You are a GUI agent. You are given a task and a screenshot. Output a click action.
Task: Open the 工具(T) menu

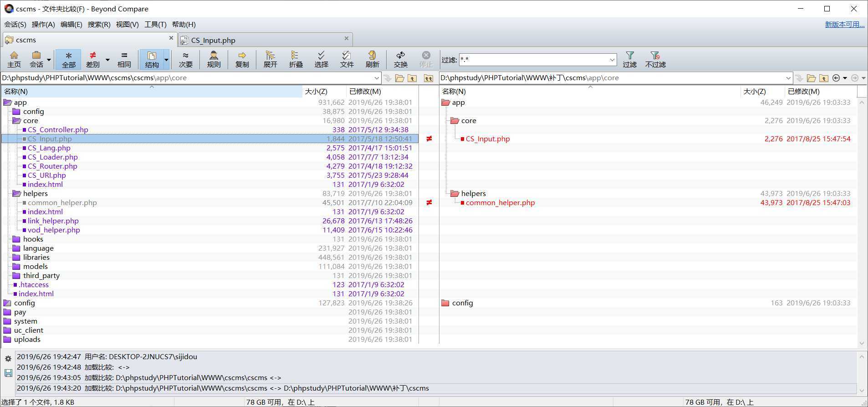(x=155, y=25)
